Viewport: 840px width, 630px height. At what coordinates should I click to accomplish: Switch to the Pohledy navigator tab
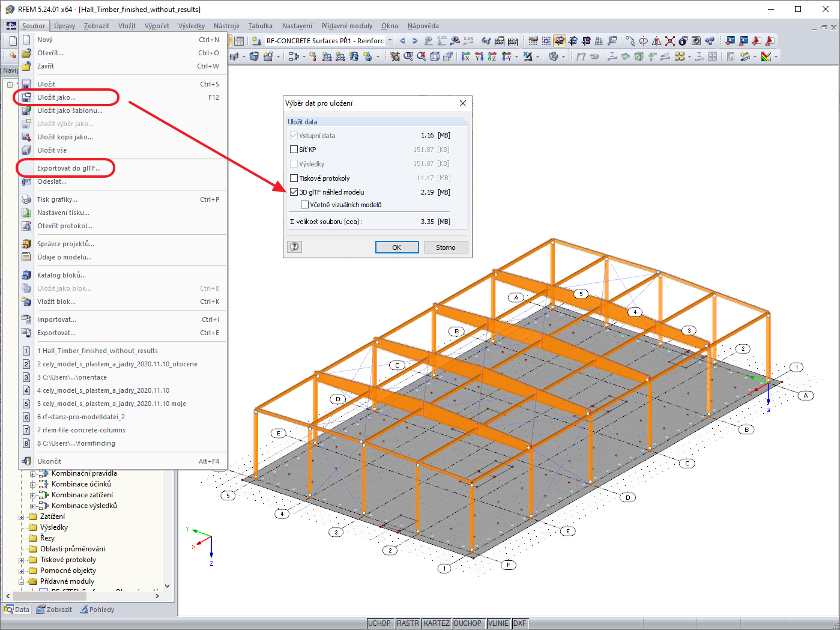(x=97, y=610)
